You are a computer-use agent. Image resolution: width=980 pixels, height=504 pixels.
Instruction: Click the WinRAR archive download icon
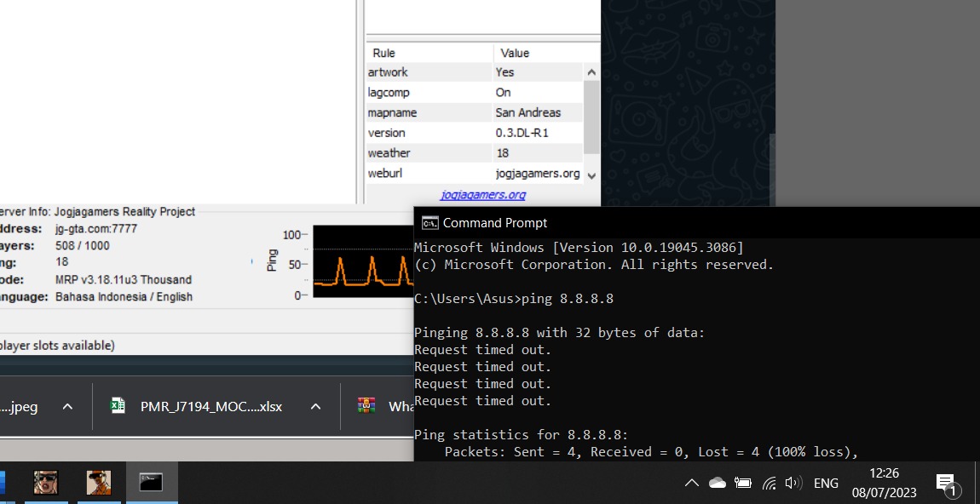click(366, 406)
